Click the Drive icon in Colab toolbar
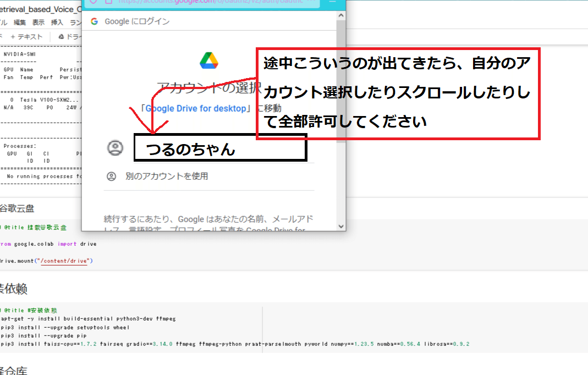588x375 pixels. (61, 36)
